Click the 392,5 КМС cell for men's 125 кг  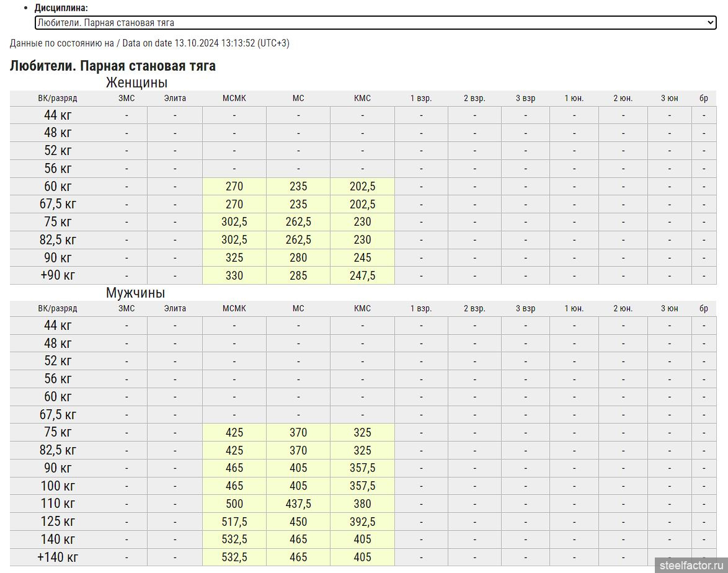[362, 522]
